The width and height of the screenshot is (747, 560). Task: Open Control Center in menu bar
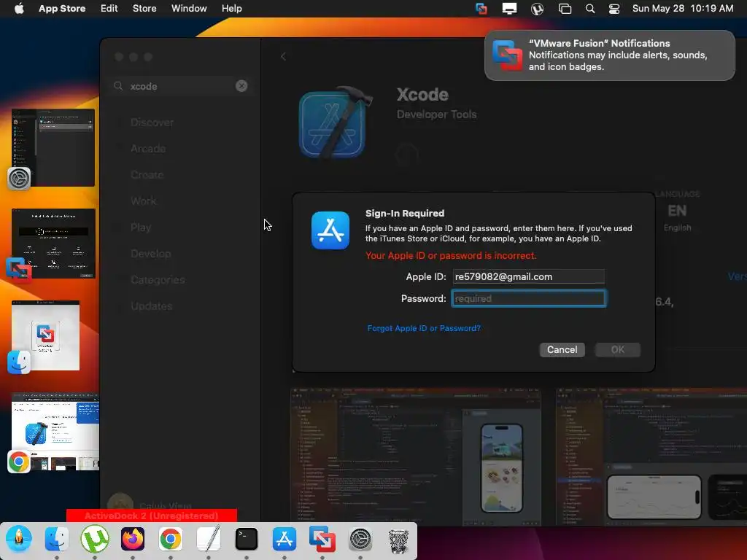point(614,9)
